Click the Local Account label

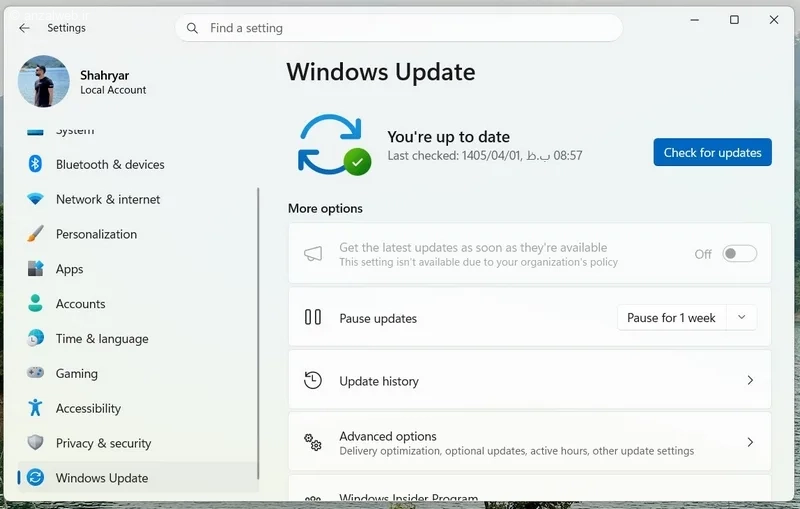113,90
